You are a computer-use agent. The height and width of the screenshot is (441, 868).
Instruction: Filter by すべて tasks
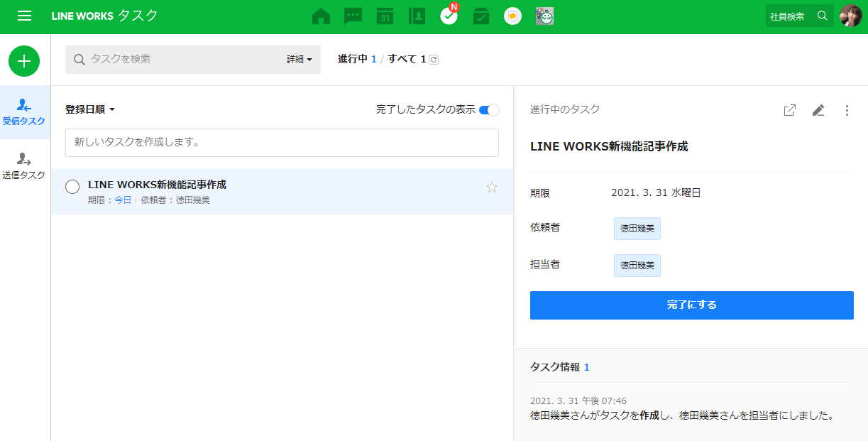(407, 59)
